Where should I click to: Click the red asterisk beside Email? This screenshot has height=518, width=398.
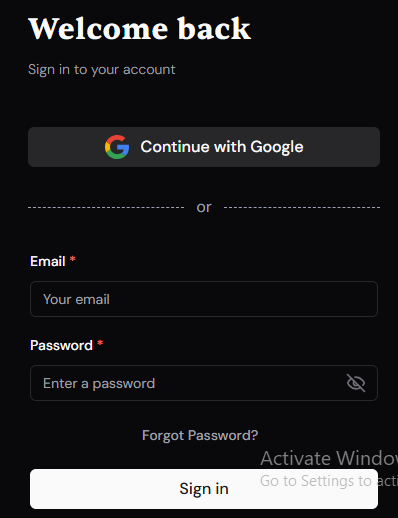pyautogui.click(x=73, y=259)
